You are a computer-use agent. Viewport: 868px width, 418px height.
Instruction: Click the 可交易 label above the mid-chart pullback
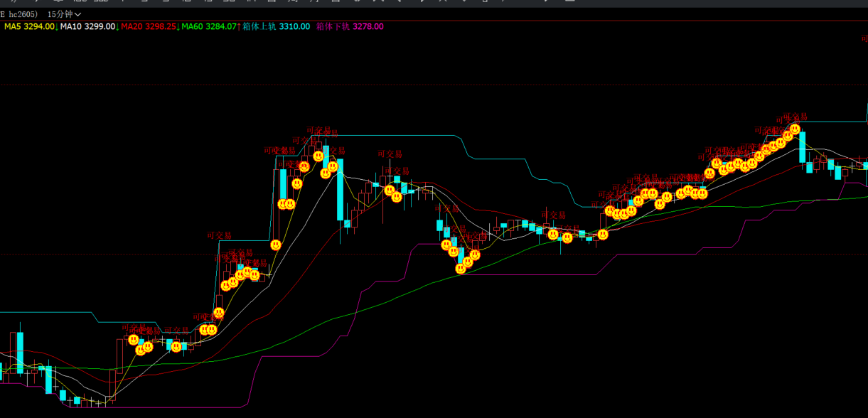tap(390, 154)
